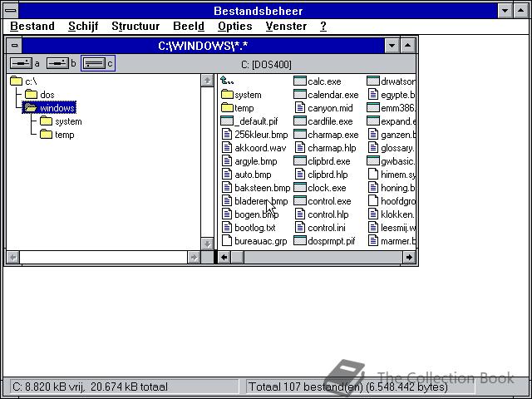Click the file list horizontal scroll thumb

238,258
